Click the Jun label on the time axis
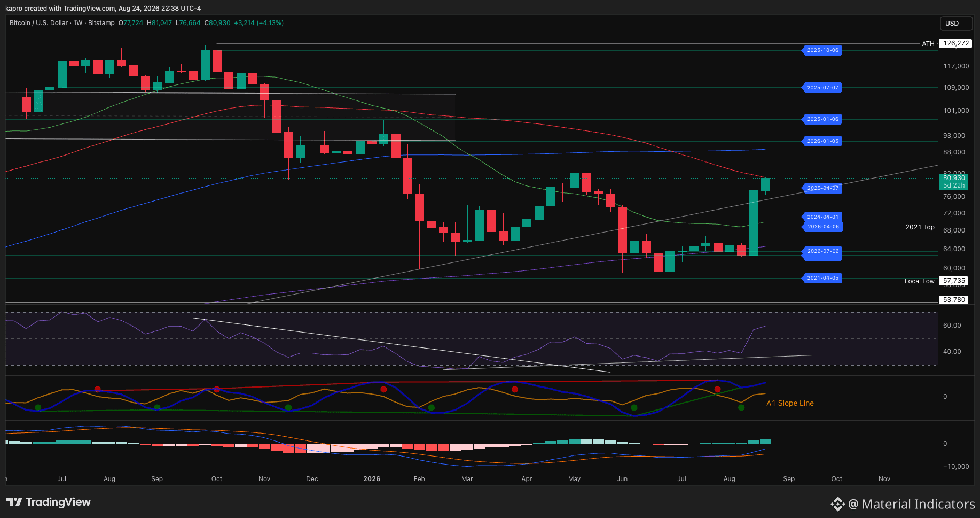980x518 pixels. point(622,479)
